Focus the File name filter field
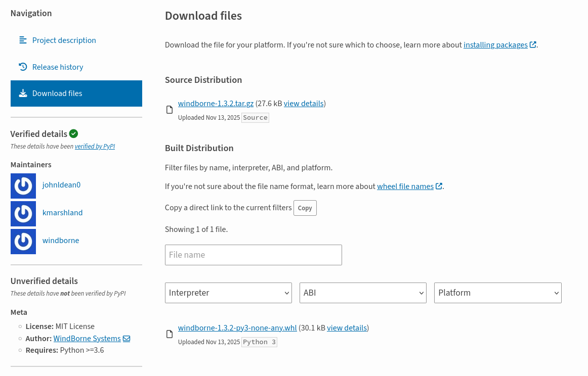588x376 pixels. (x=253, y=255)
